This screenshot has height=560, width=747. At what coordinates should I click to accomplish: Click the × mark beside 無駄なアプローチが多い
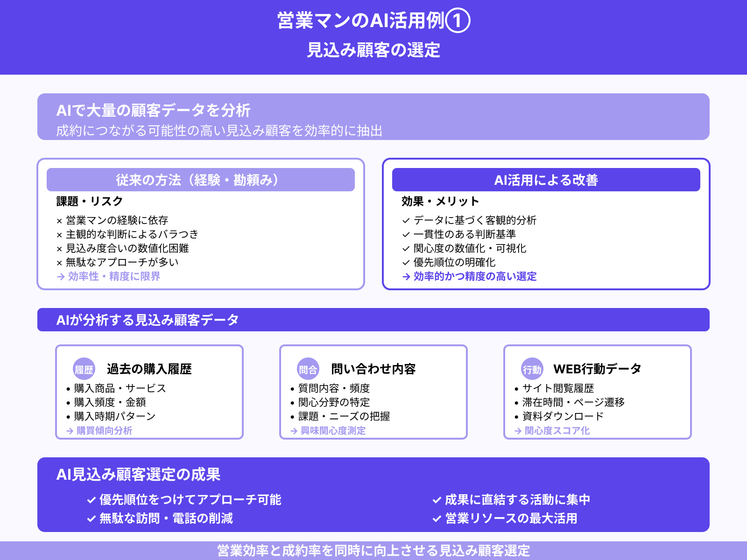click(59, 263)
